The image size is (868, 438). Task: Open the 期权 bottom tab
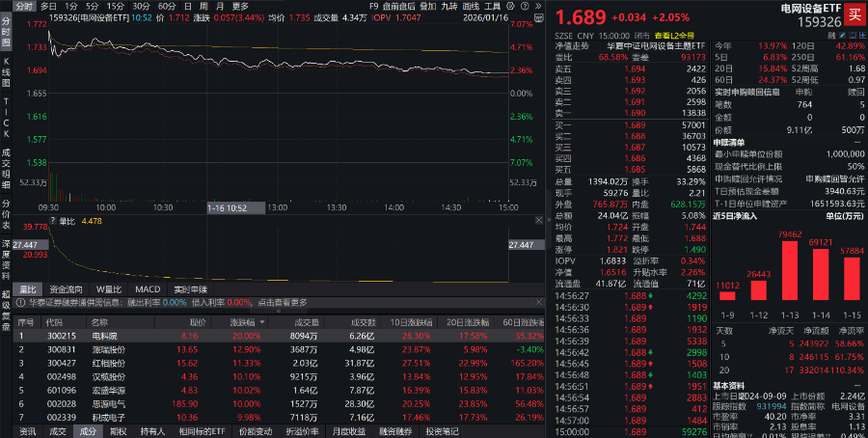coord(119,431)
